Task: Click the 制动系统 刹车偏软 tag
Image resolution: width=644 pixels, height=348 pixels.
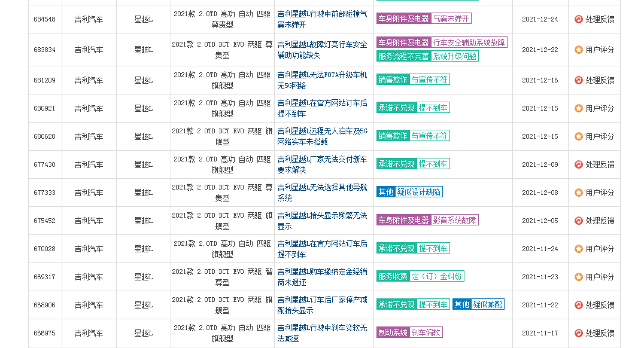Action: pos(409,332)
